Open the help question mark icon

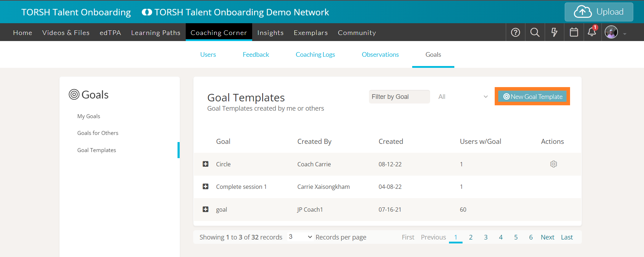515,32
